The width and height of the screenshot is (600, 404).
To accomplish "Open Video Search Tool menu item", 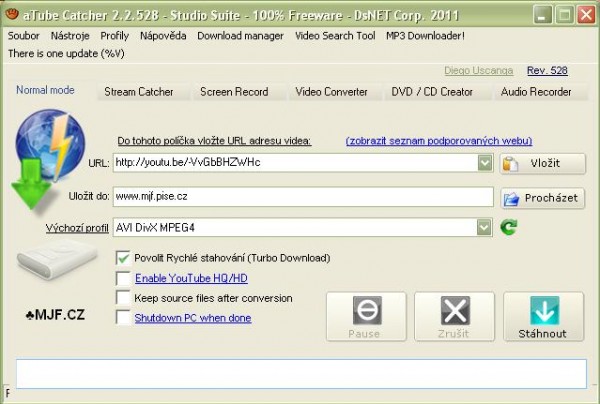I will pos(335,36).
